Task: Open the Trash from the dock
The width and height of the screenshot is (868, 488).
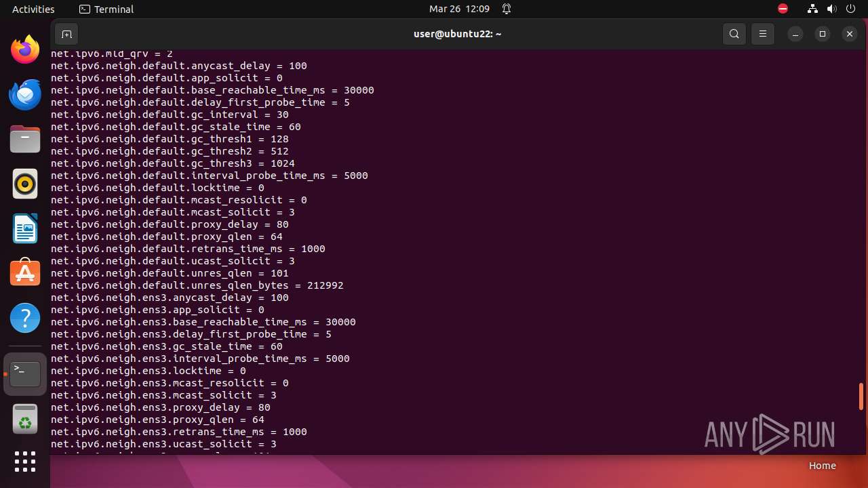Action: pyautogui.click(x=25, y=419)
